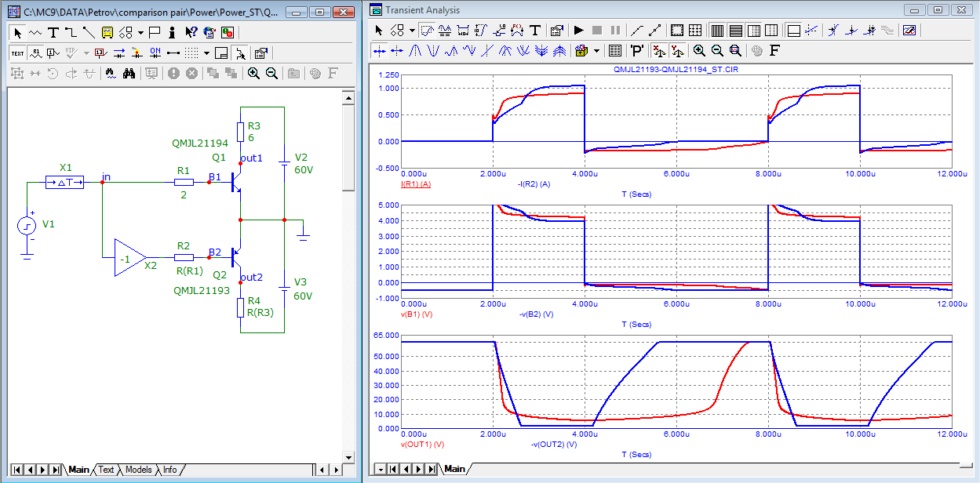The height and width of the screenshot is (483, 980).
Task: Switch to the Models tab in schematic
Action: coord(138,470)
